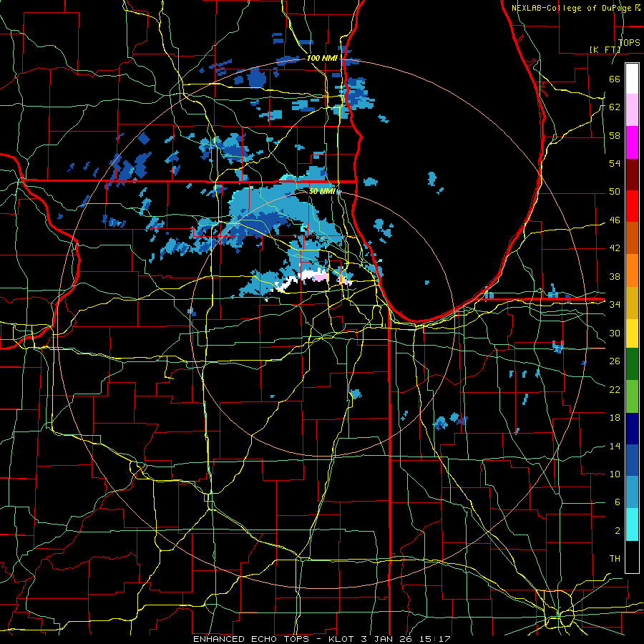The height and width of the screenshot is (644, 644).
Task: Select the bright yellow legend swatch
Action: 632,333
